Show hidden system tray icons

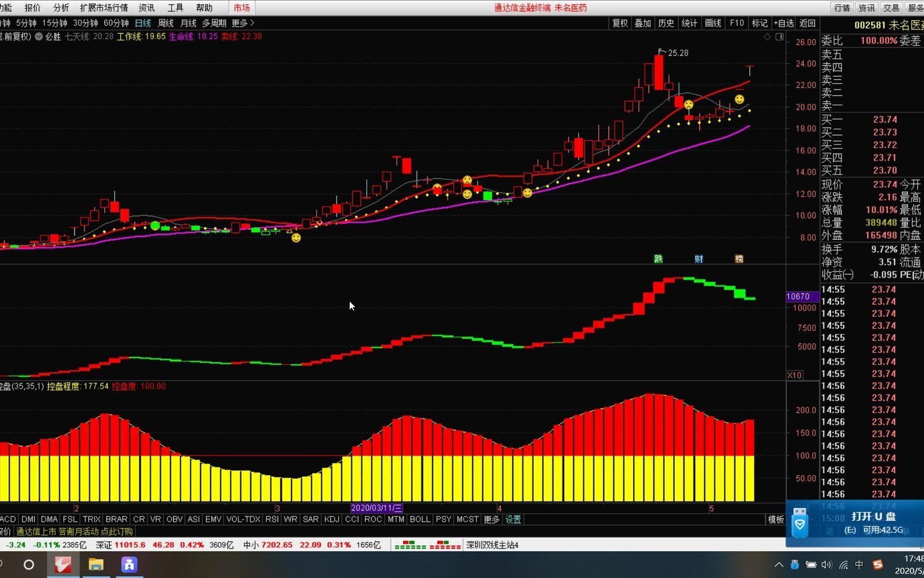coord(779,565)
